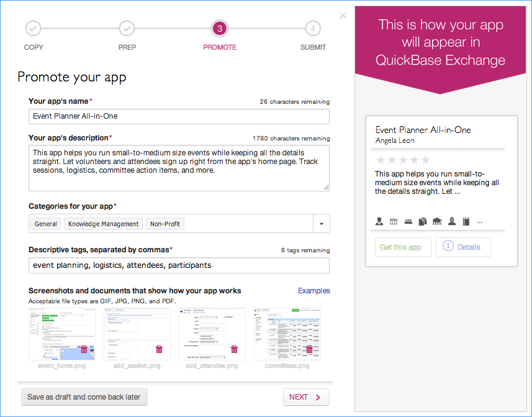Click the '6 tags remaining' counter
532x417 pixels.
pos(305,250)
